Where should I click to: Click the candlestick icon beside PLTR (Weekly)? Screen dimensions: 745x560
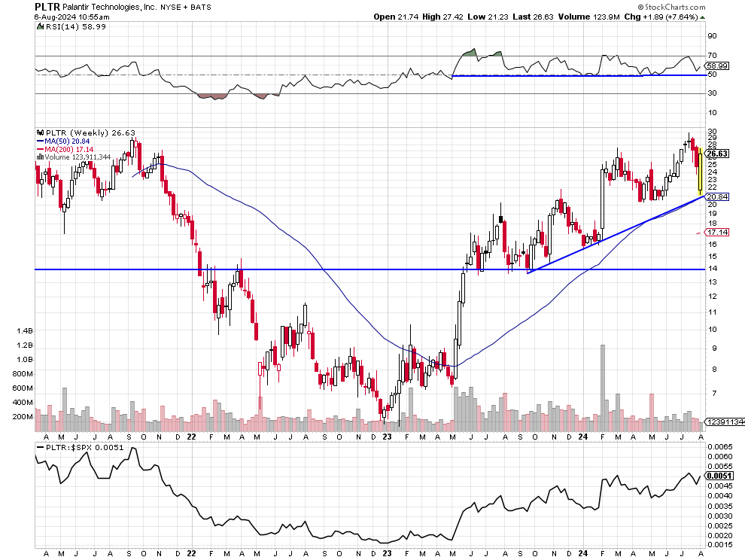coord(39,132)
